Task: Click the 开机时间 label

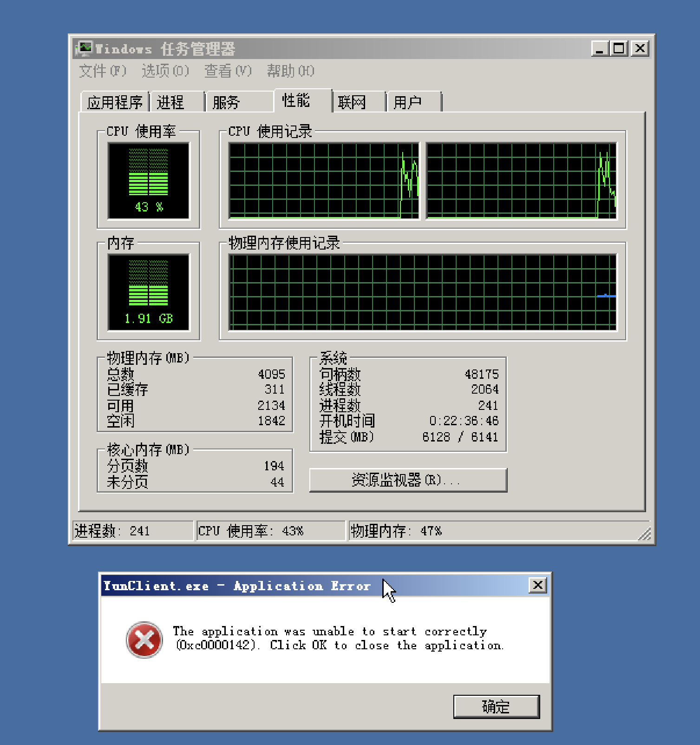Action: pos(347,421)
